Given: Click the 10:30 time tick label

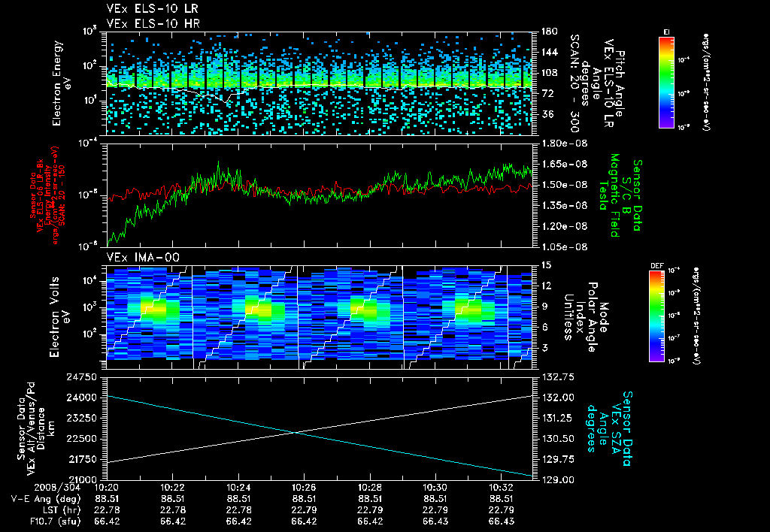Looking at the screenshot, I should [x=435, y=488].
